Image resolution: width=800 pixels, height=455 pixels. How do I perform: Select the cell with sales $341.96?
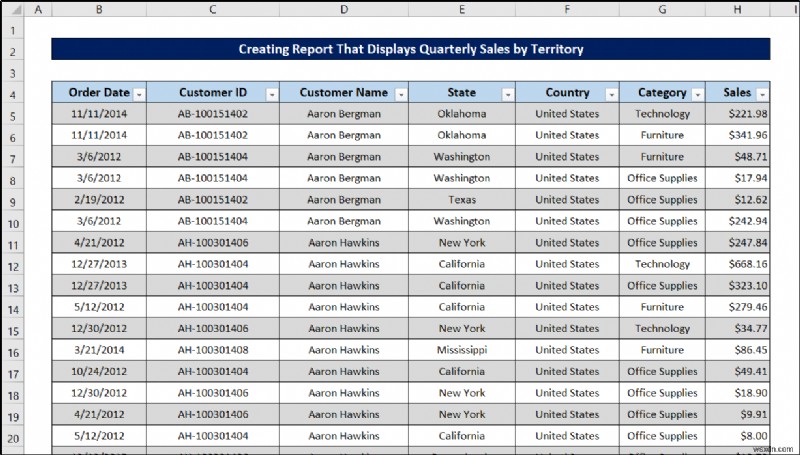738,135
